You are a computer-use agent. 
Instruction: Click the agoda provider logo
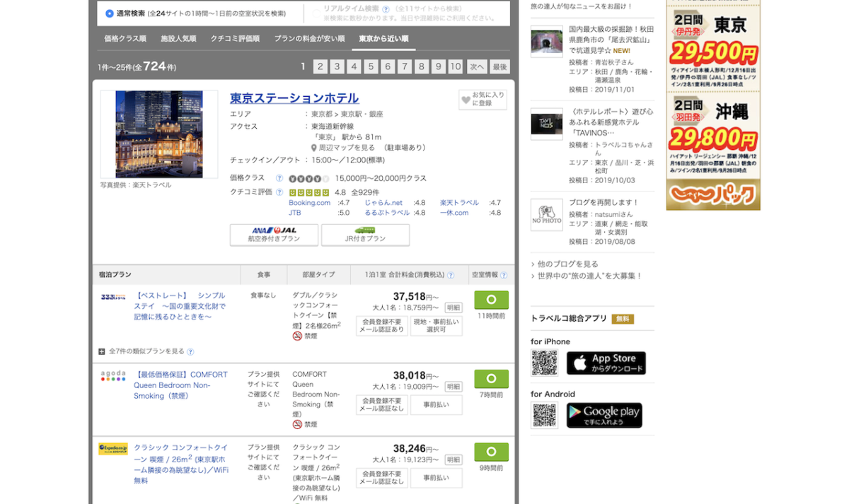point(113,376)
